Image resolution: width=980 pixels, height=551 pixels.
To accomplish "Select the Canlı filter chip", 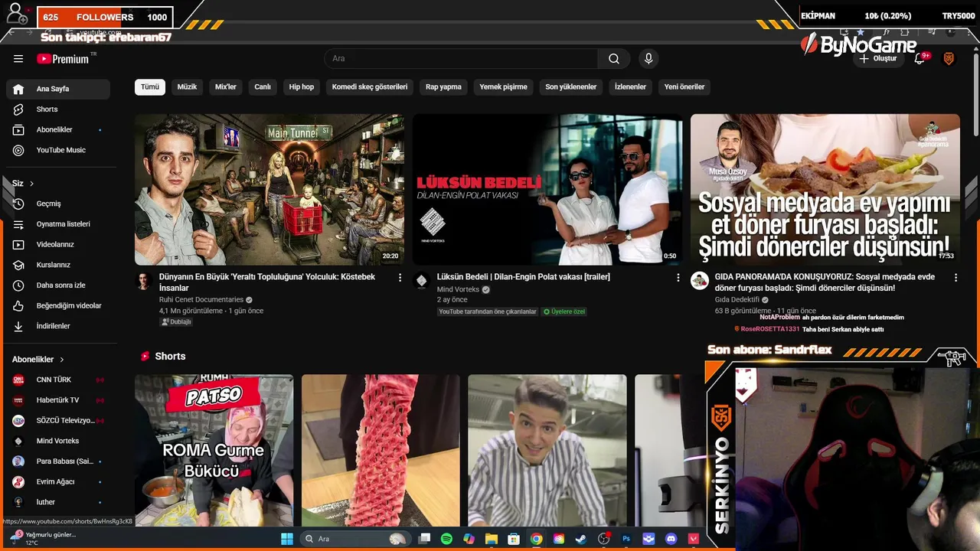I will (263, 87).
